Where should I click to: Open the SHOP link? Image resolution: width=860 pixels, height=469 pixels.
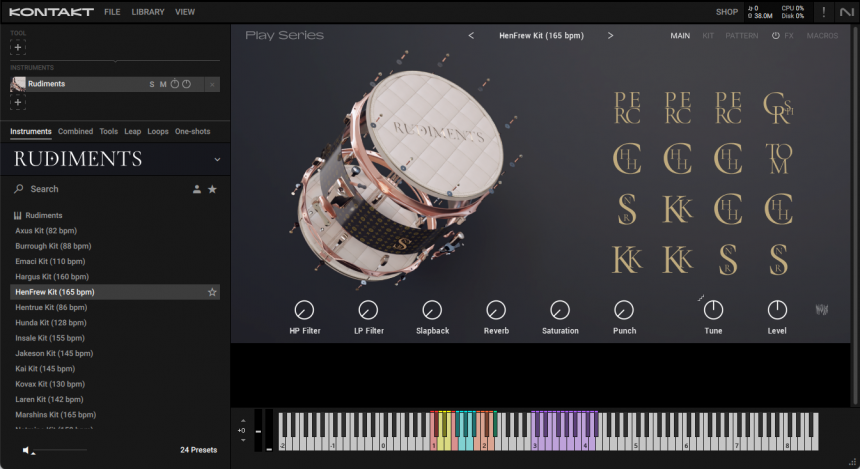[x=727, y=12]
